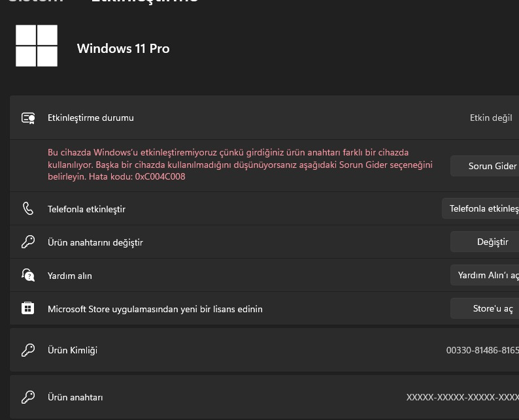Expand the Etkinleştirme durumu row
This screenshot has width=519, height=420.
point(265,118)
